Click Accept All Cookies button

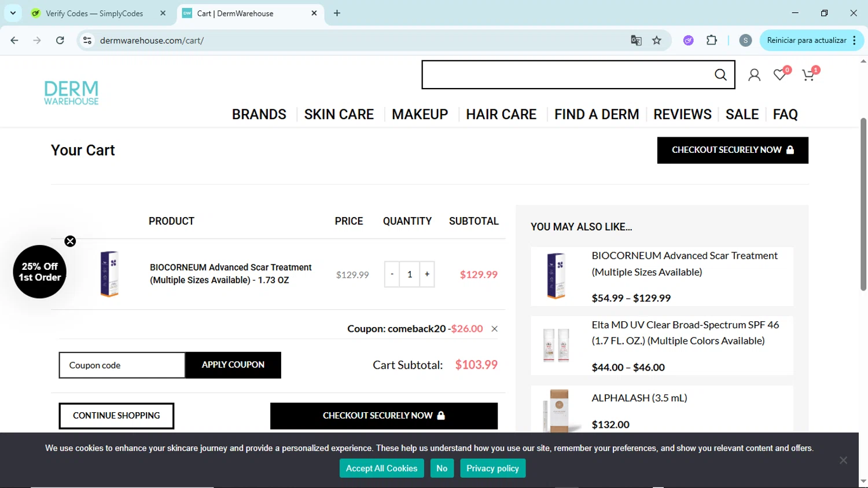point(382,468)
